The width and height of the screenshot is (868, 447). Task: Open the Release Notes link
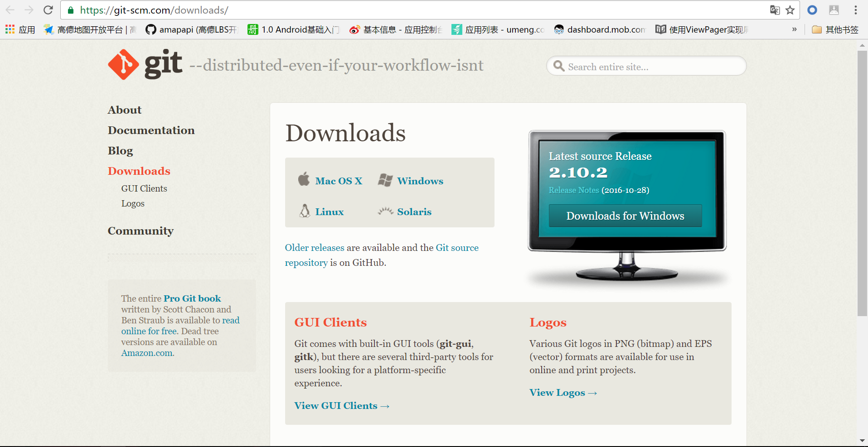coord(574,190)
